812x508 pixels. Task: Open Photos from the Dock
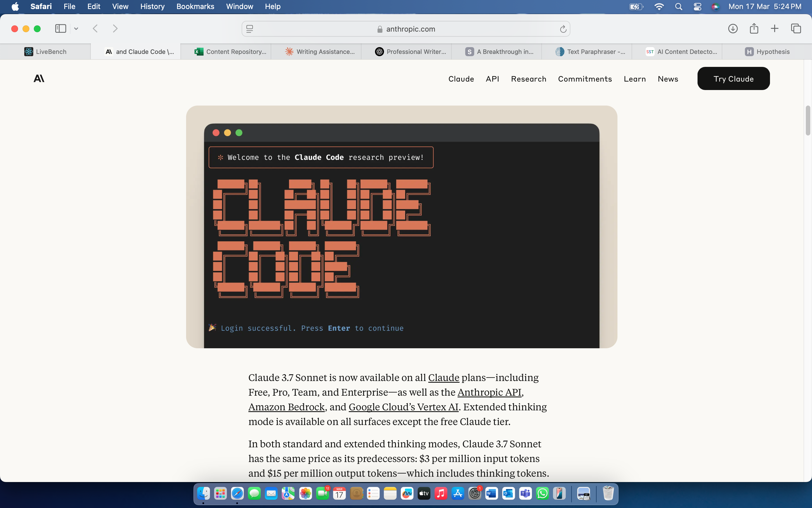[x=305, y=493]
